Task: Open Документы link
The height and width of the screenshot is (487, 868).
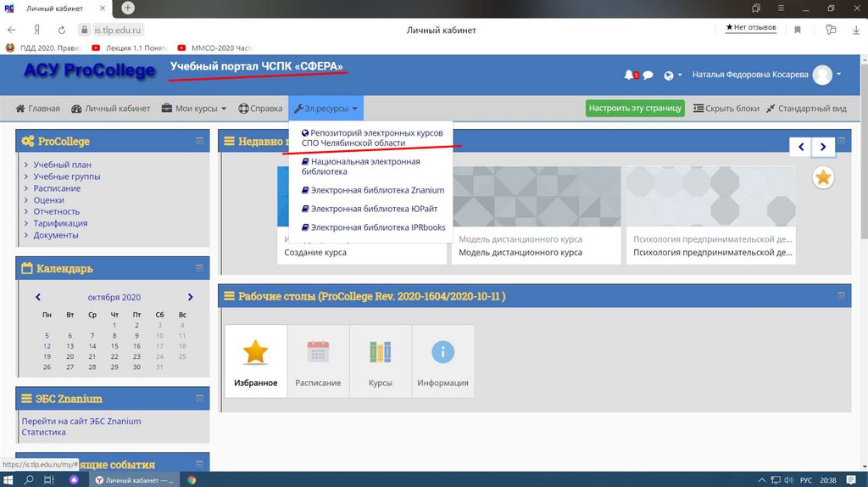Action: (x=55, y=235)
